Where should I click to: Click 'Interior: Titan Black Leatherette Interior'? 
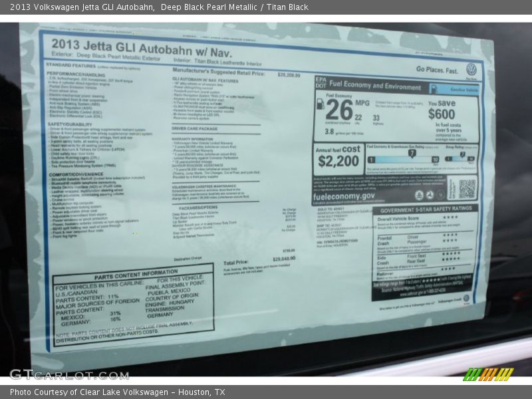pos(217,62)
